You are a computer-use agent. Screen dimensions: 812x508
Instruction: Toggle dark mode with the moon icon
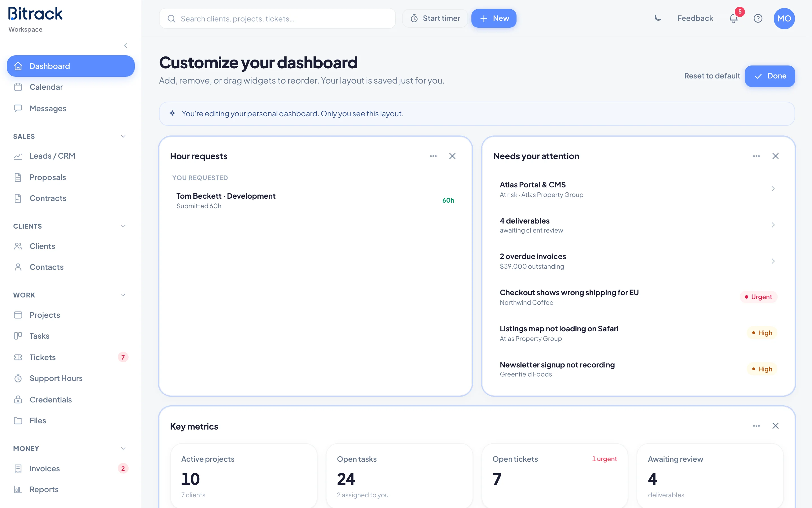coord(658,18)
